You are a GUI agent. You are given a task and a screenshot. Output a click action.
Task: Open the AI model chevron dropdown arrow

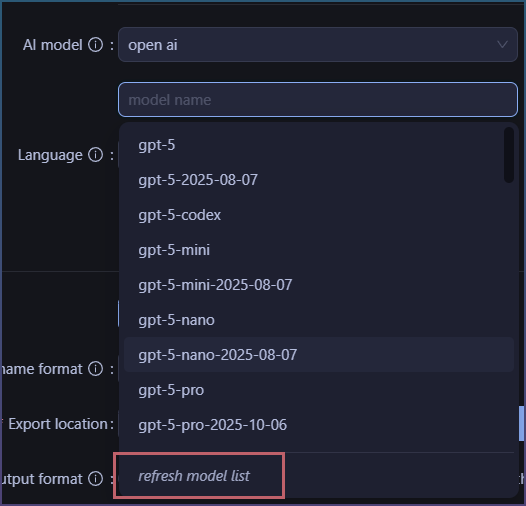pos(502,45)
